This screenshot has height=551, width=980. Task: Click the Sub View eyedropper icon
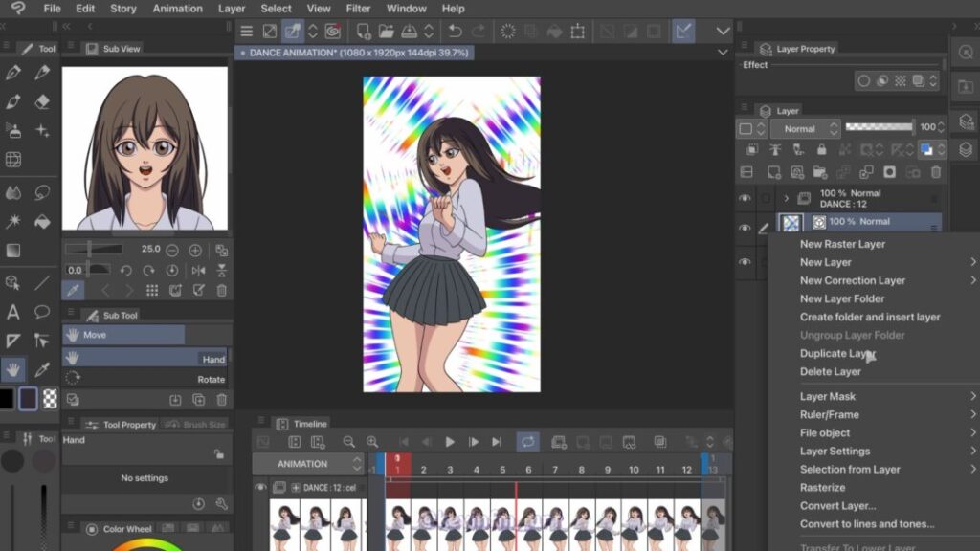[x=73, y=291]
